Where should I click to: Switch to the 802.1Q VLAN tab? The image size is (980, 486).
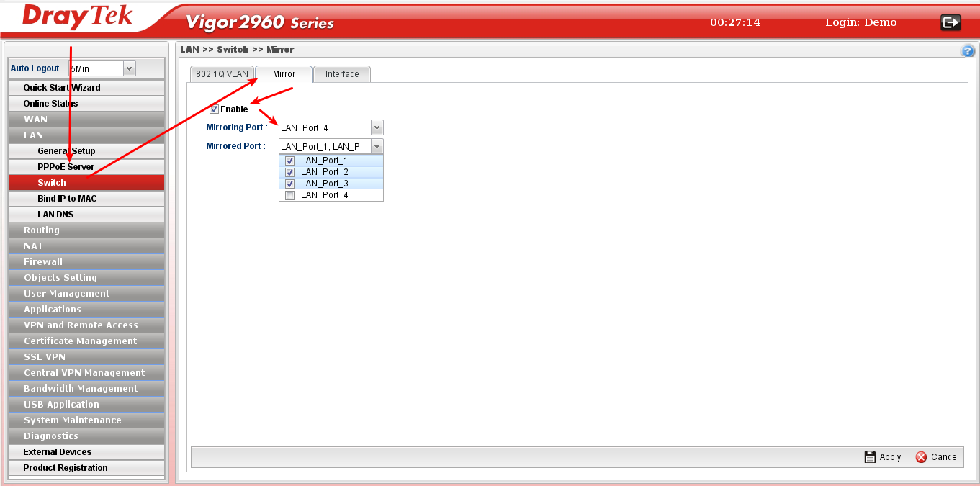point(222,74)
